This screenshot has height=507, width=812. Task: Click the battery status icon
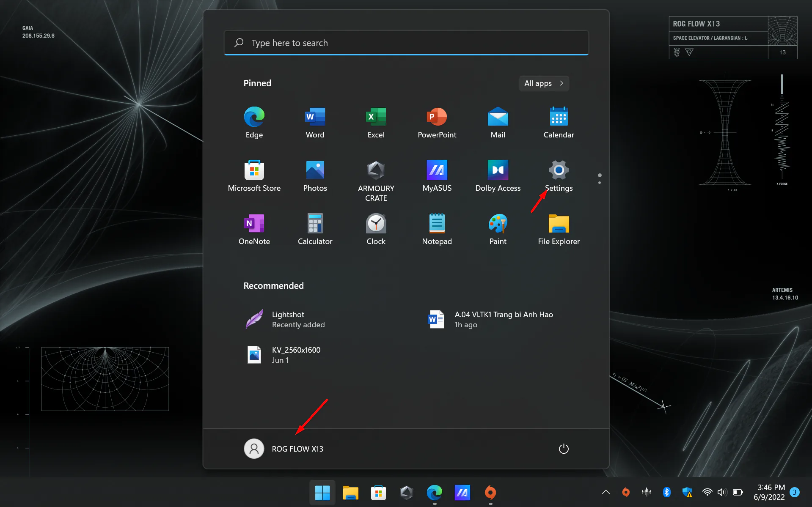pyautogui.click(x=738, y=492)
